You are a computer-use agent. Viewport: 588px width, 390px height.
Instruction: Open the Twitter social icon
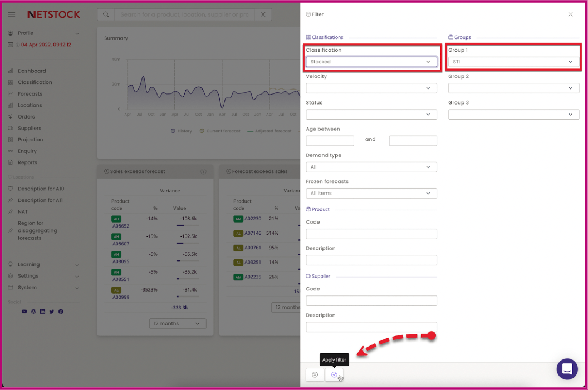pyautogui.click(x=51, y=312)
